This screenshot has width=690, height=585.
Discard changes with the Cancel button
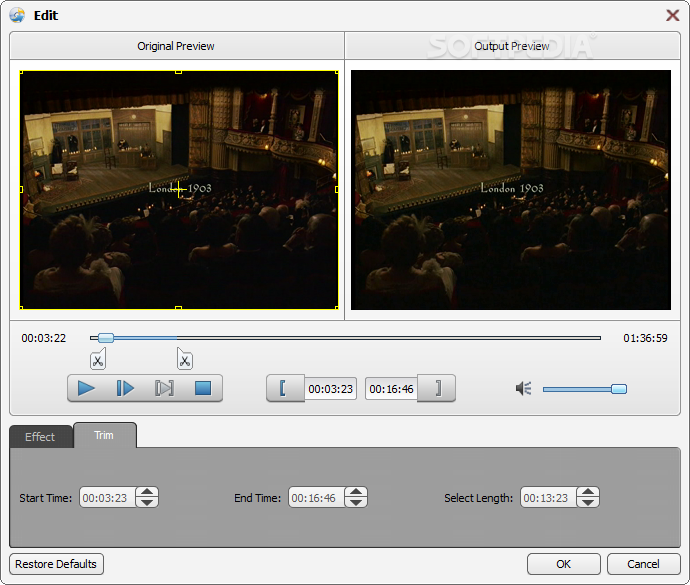point(643,564)
